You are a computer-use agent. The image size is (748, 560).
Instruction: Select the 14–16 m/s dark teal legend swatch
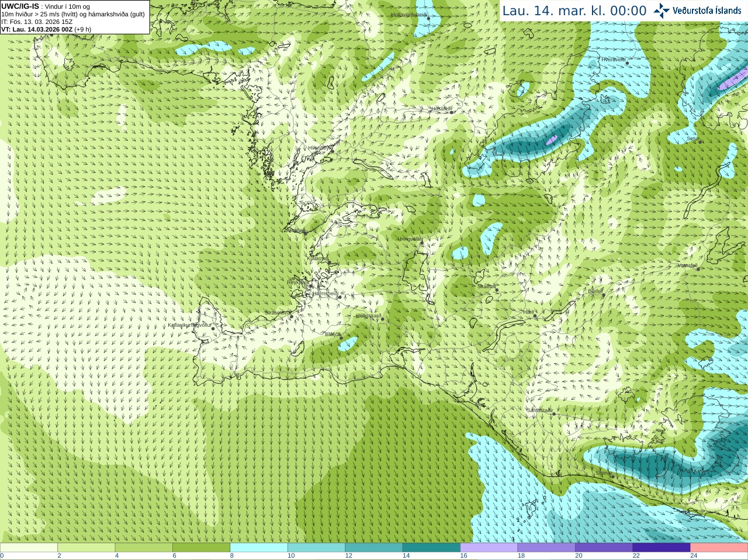pyautogui.click(x=432, y=547)
